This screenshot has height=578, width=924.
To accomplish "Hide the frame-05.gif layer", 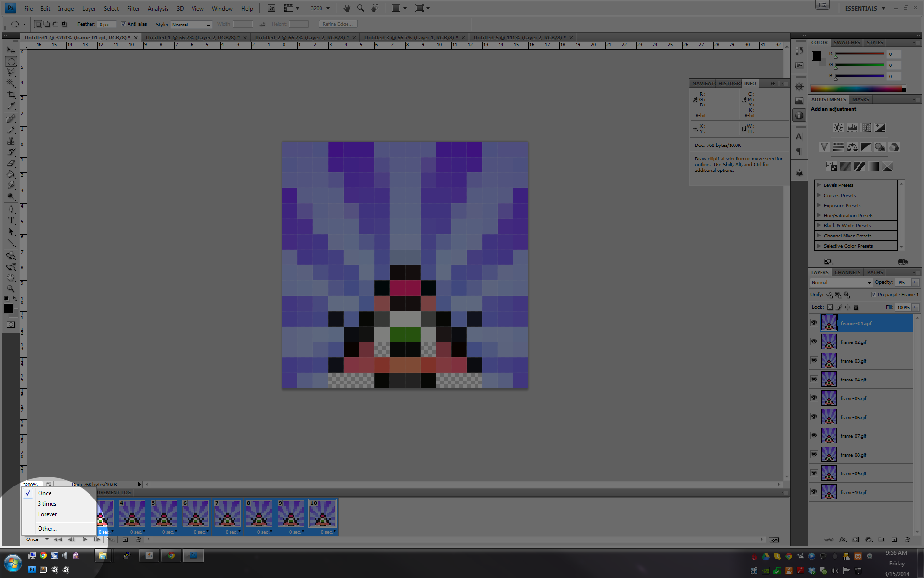I will click(814, 398).
